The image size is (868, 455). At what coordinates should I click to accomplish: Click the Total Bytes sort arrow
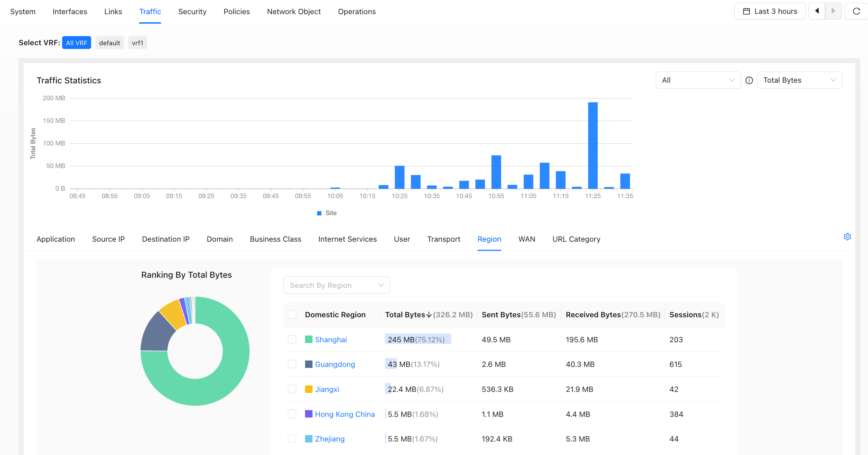pos(429,315)
